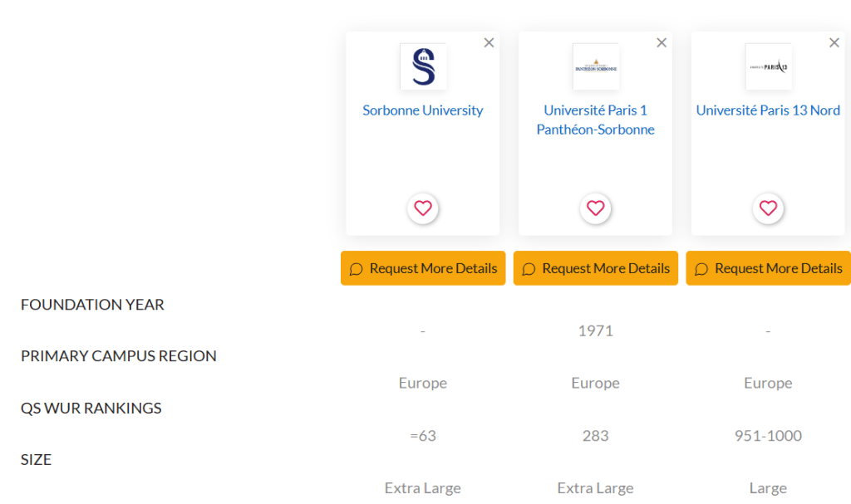Request more details for Paris 1 Panthéon-Sorbonne
Screen dimensions: 851x504
point(596,268)
